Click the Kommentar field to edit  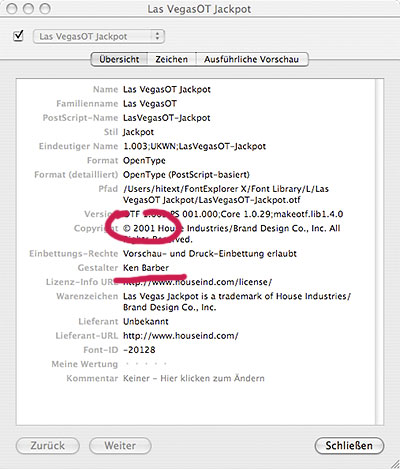tap(194, 378)
